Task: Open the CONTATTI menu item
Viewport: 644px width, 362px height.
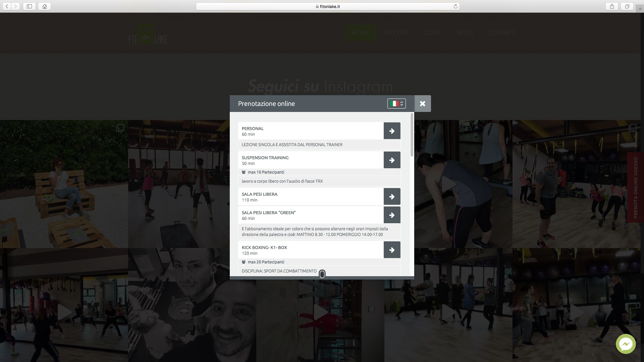Action: (501, 33)
